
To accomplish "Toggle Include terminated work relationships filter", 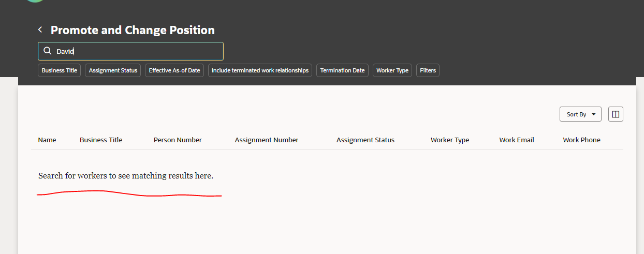I will coord(260,70).
